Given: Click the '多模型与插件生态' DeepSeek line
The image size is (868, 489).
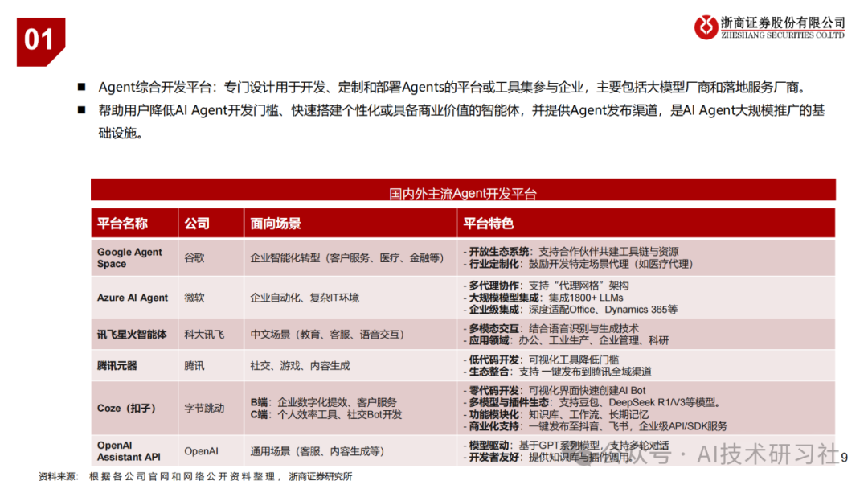Looking at the screenshot, I should coord(592,402).
